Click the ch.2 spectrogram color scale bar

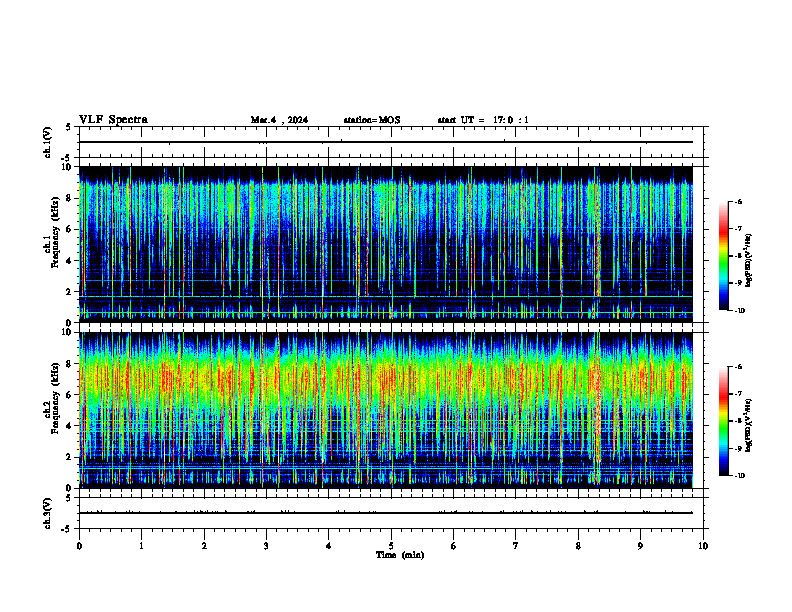point(724,421)
